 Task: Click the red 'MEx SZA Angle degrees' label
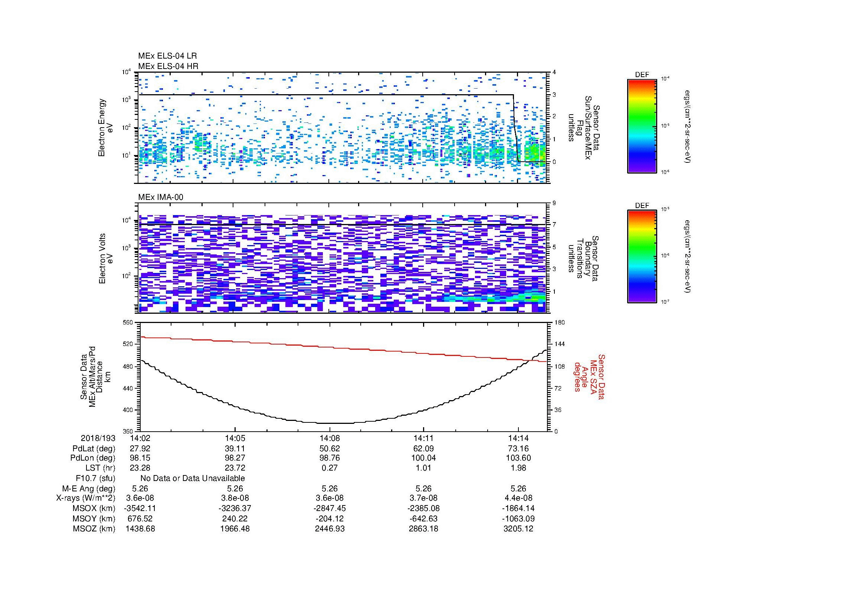pyautogui.click(x=589, y=376)
